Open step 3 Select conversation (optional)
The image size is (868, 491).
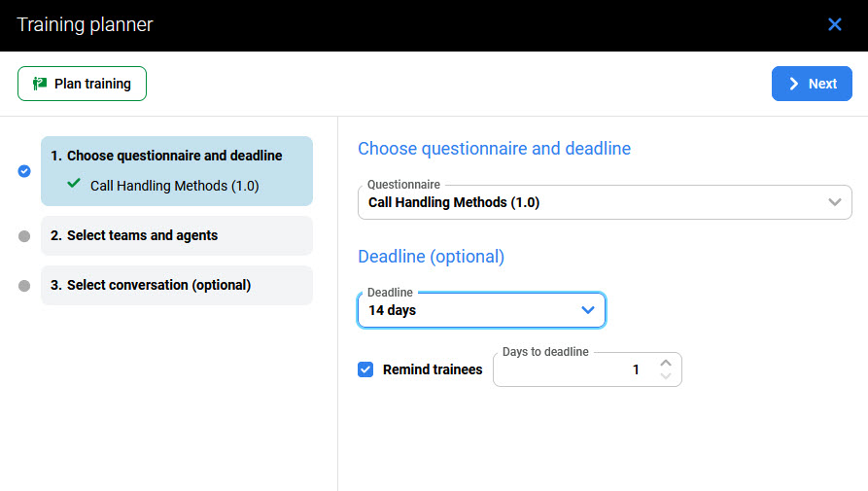(x=177, y=286)
